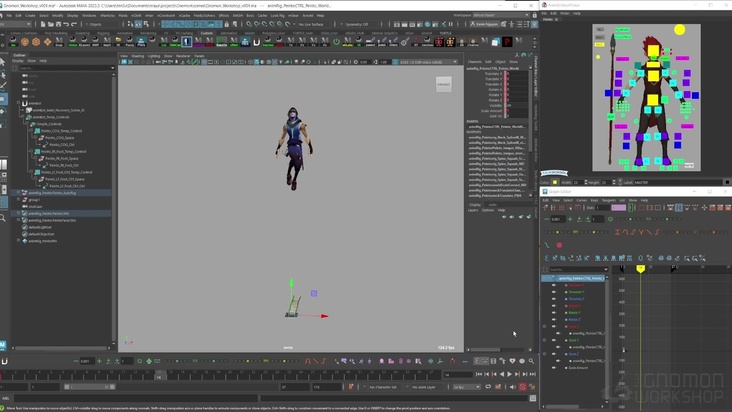Click the red P shelf icon
Image resolution: width=732 pixels, height=412 pixels.
coord(507,42)
